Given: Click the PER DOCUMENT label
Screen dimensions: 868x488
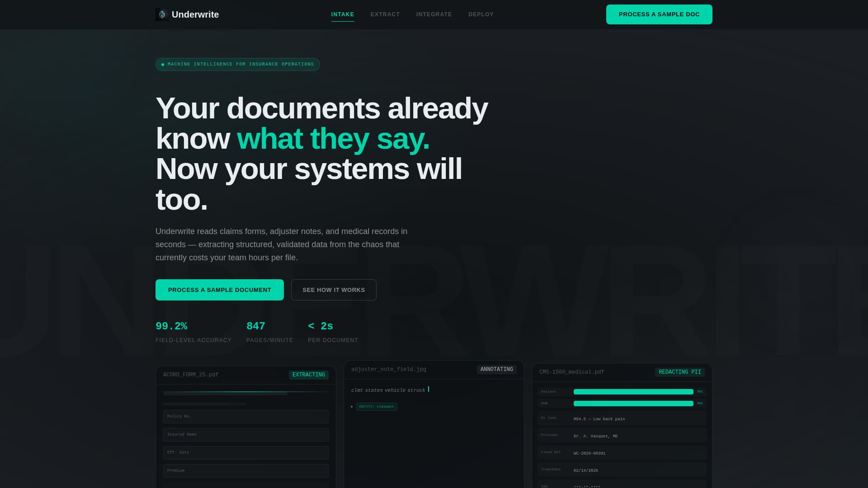Looking at the screenshot, I should pyautogui.click(x=333, y=340).
